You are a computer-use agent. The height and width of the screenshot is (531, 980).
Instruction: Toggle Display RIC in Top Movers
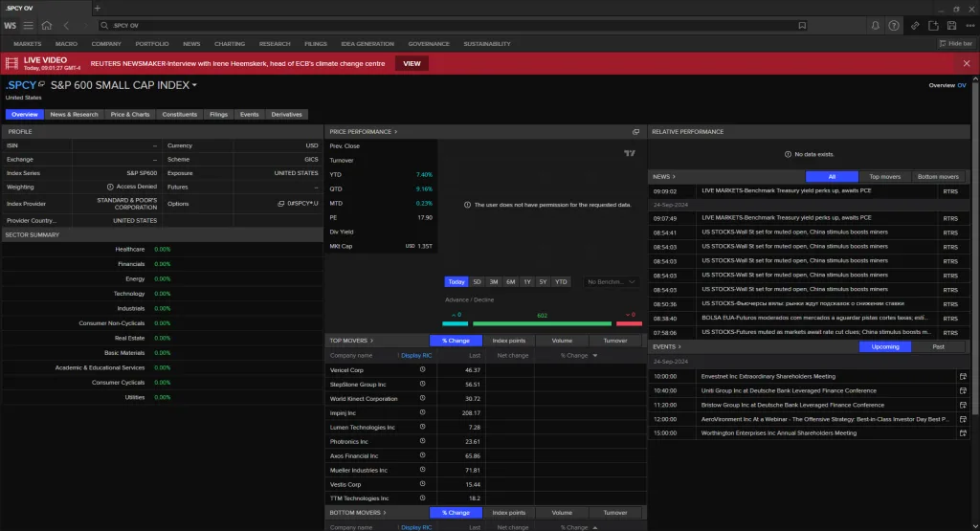415,356
